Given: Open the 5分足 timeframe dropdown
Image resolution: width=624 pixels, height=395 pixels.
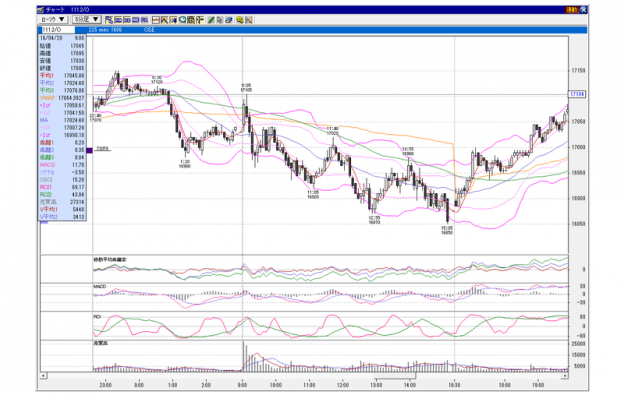Looking at the screenshot, I should 87,19.
